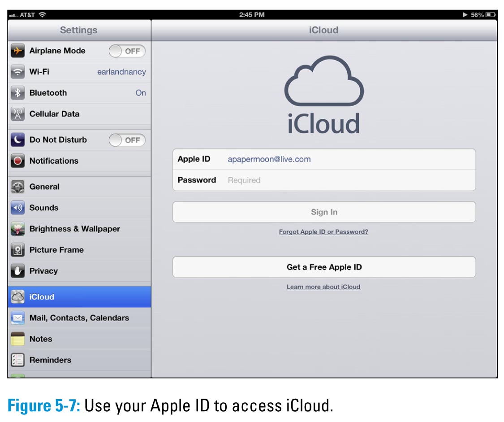Tap the 56% battery percentage
The image size is (504, 422).
(477, 15)
